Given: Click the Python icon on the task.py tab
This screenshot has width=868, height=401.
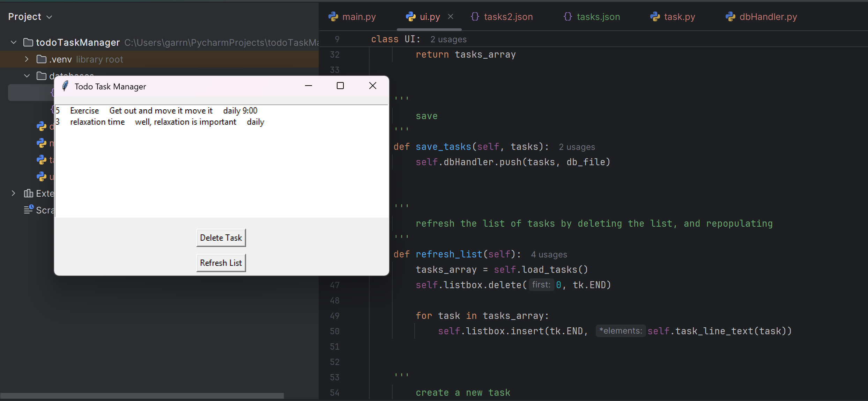Looking at the screenshot, I should tap(656, 16).
